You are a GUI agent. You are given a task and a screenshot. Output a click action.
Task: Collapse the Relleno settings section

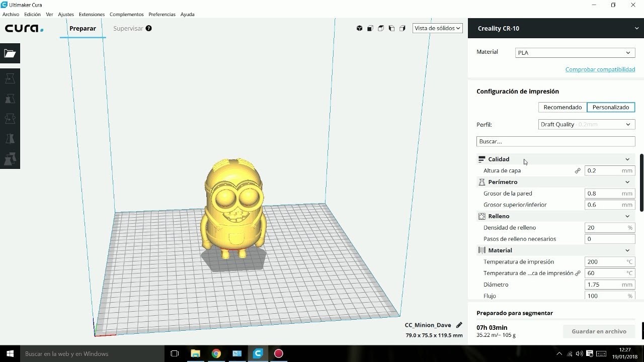627,216
